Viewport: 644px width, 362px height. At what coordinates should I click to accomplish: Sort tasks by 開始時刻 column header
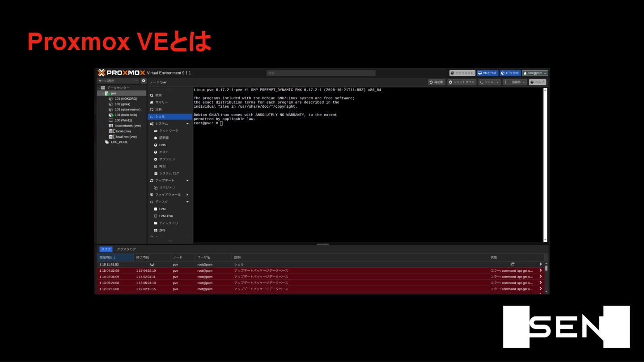coord(115,257)
